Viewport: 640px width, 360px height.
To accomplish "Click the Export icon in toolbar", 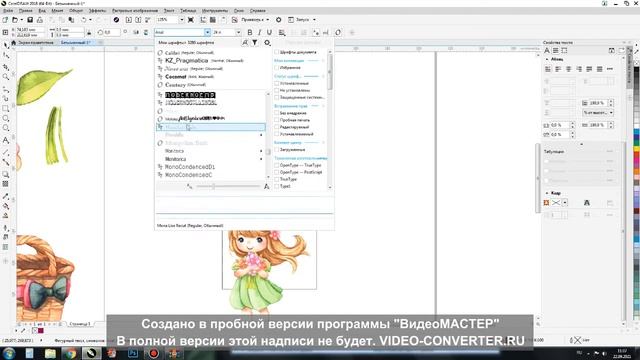I will pyautogui.click(x=138, y=20).
